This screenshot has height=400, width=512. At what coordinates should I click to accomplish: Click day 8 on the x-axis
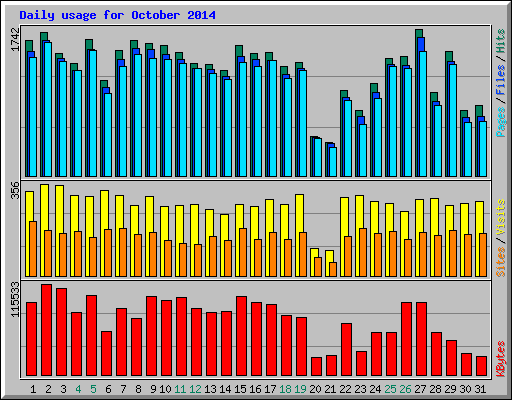pyautogui.click(x=138, y=389)
